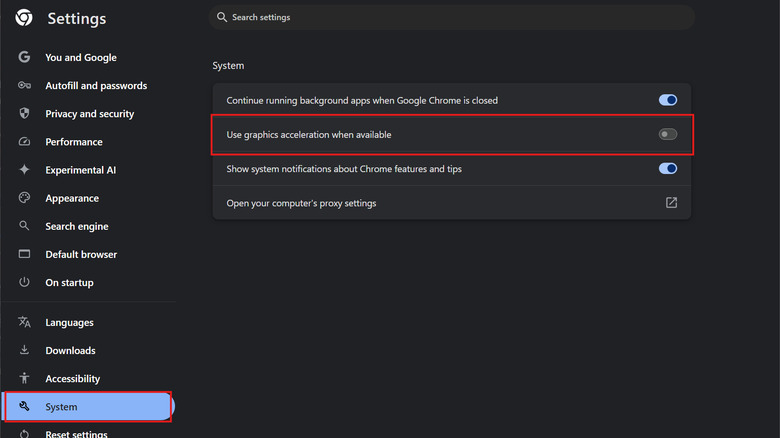Click the open-external icon for proxy settings

[x=671, y=203]
